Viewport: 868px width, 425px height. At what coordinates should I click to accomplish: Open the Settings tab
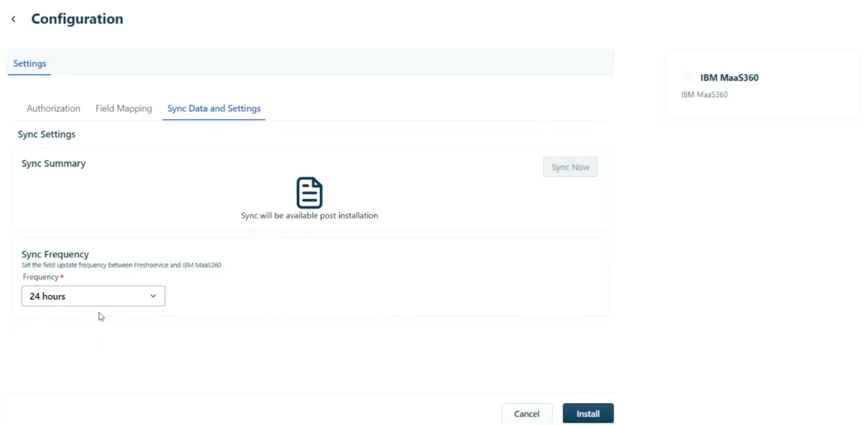(29, 64)
